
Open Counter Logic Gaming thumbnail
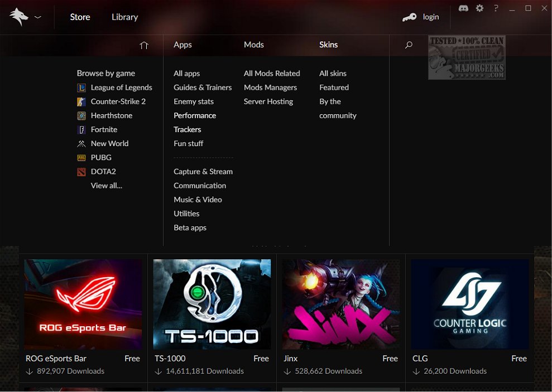[x=469, y=304]
